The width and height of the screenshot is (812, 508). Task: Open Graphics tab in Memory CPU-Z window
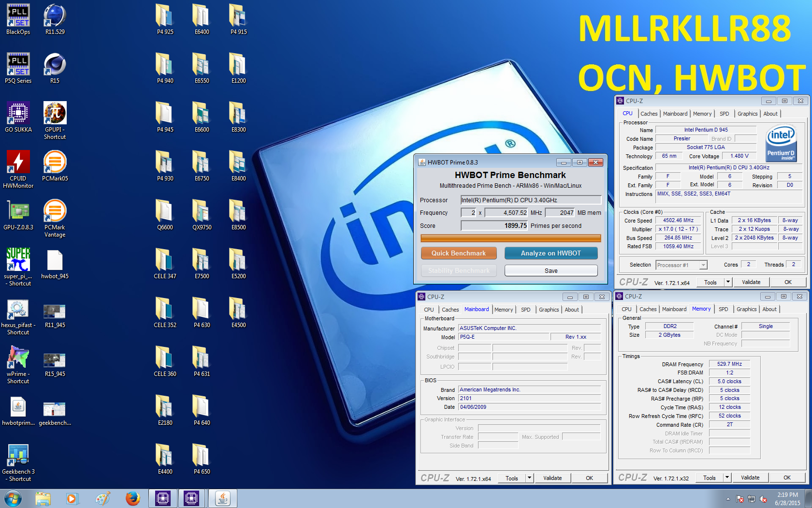[746, 309]
